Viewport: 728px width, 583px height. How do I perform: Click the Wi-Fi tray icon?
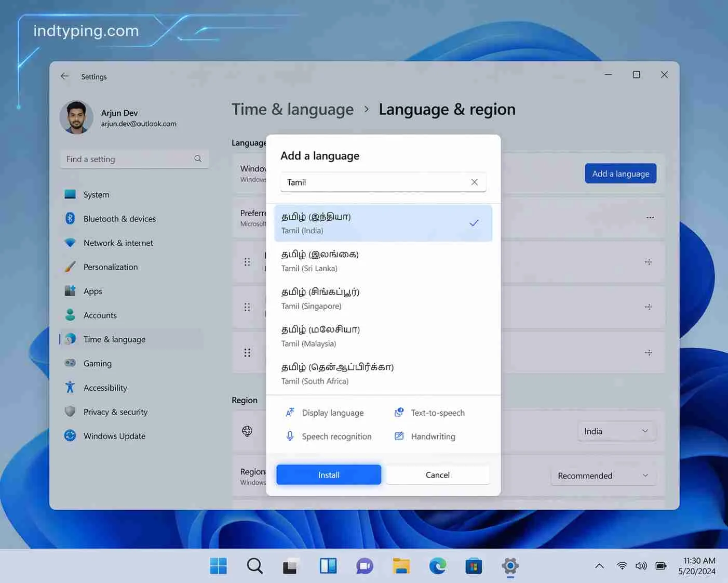[622, 566]
